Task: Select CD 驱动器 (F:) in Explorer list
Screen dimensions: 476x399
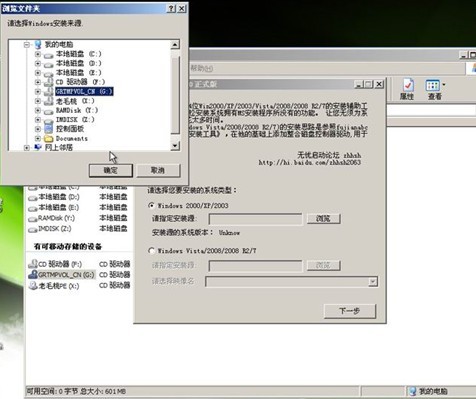Action: click(x=60, y=264)
